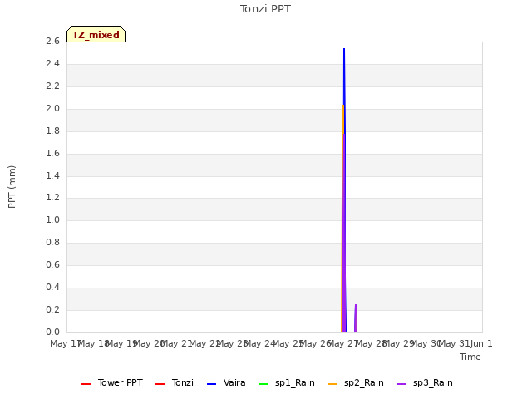Click the 0.4 y-axis tick label
Viewport: 532px width, 399px height.
coord(52,287)
